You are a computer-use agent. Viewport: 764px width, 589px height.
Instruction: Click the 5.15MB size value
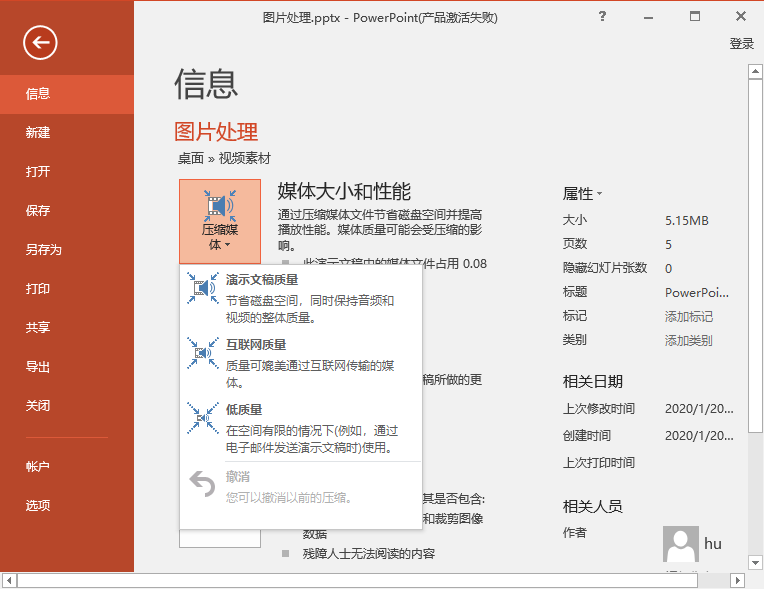pos(687,220)
